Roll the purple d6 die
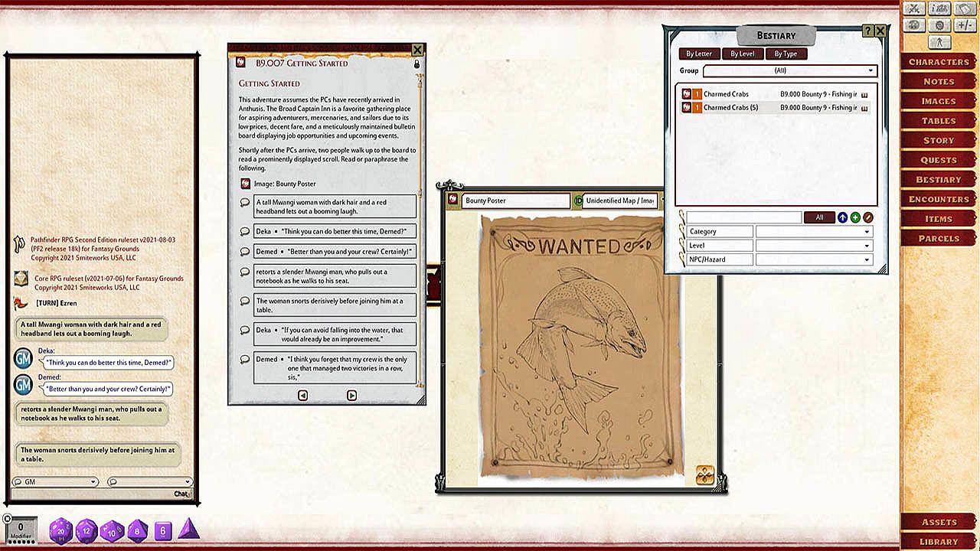Image resolution: width=980 pixels, height=551 pixels. pos(162,530)
